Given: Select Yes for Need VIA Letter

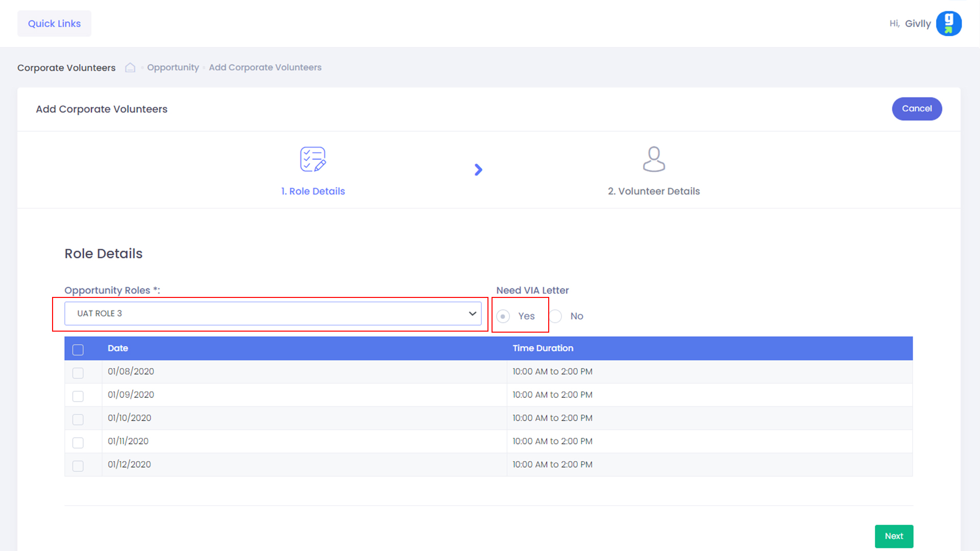Looking at the screenshot, I should pyautogui.click(x=503, y=316).
